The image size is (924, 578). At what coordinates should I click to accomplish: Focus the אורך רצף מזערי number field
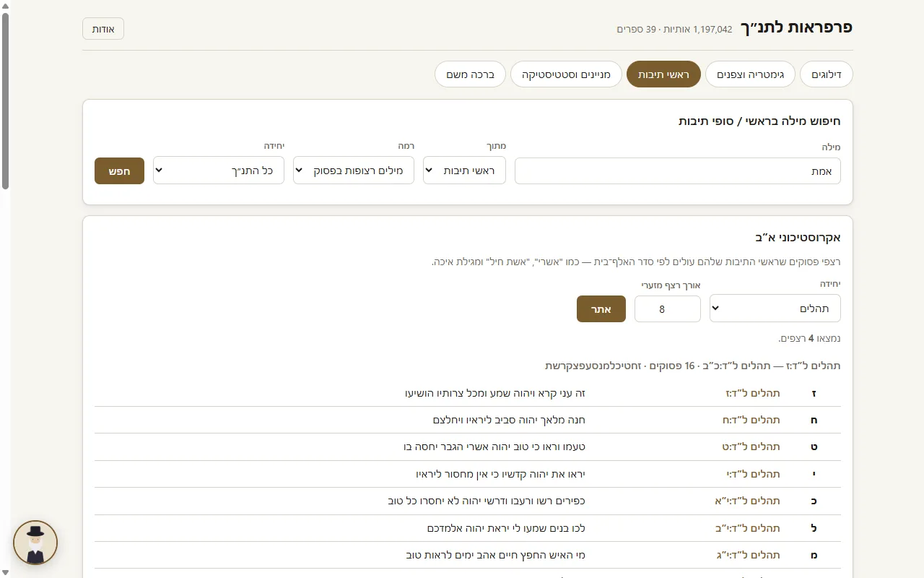click(x=667, y=309)
